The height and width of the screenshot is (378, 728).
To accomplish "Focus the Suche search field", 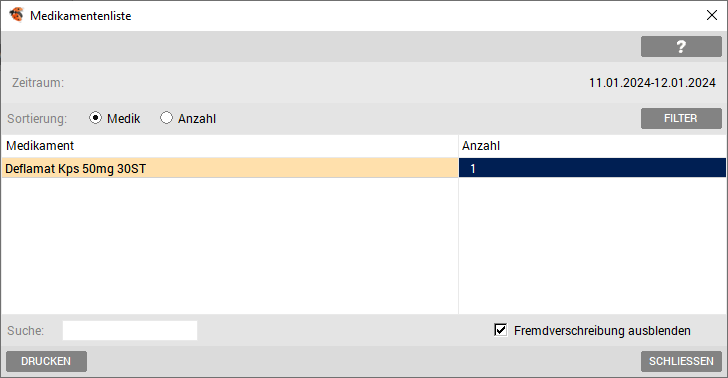I will tap(130, 331).
